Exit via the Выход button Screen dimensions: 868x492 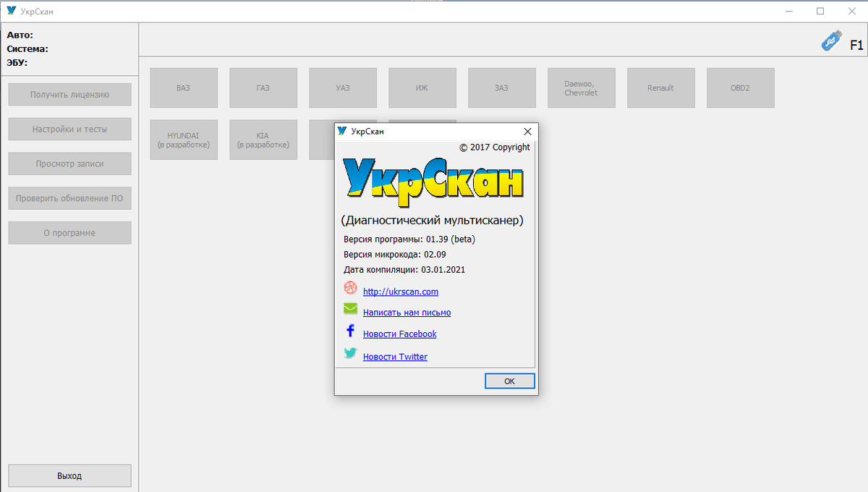click(69, 475)
